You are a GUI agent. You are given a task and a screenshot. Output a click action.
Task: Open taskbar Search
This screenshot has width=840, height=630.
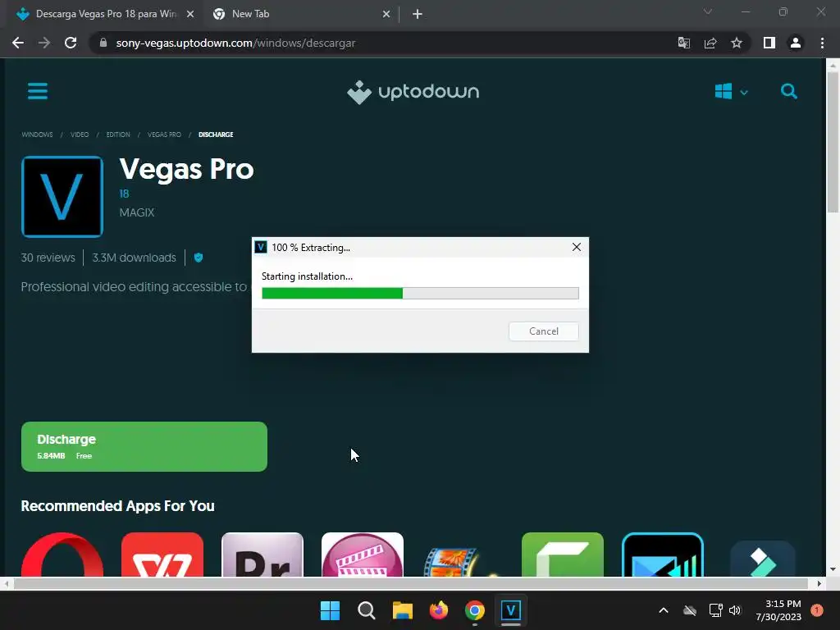(x=367, y=610)
